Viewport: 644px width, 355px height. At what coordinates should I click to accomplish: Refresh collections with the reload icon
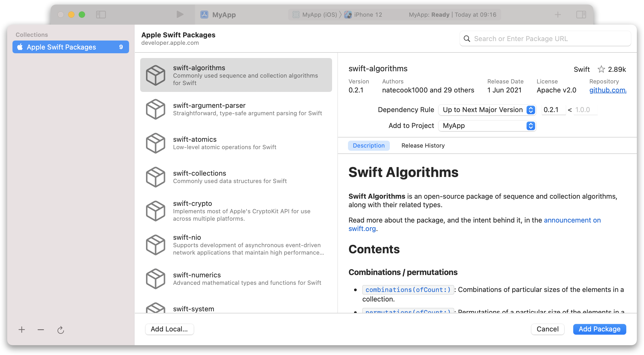[x=61, y=330]
